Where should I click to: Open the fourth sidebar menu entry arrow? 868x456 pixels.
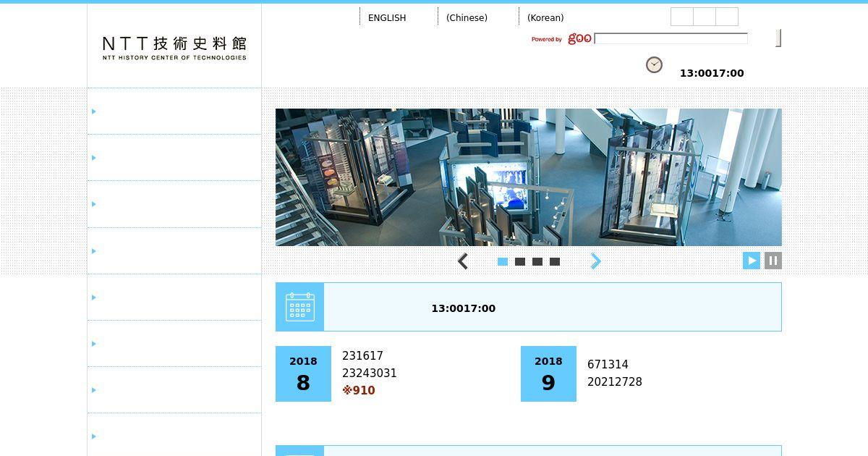[94, 251]
